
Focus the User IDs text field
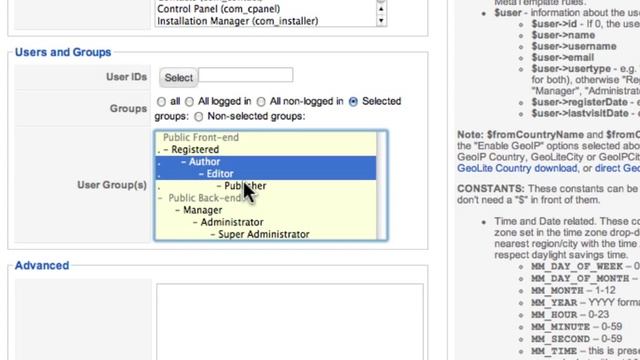coord(246,75)
